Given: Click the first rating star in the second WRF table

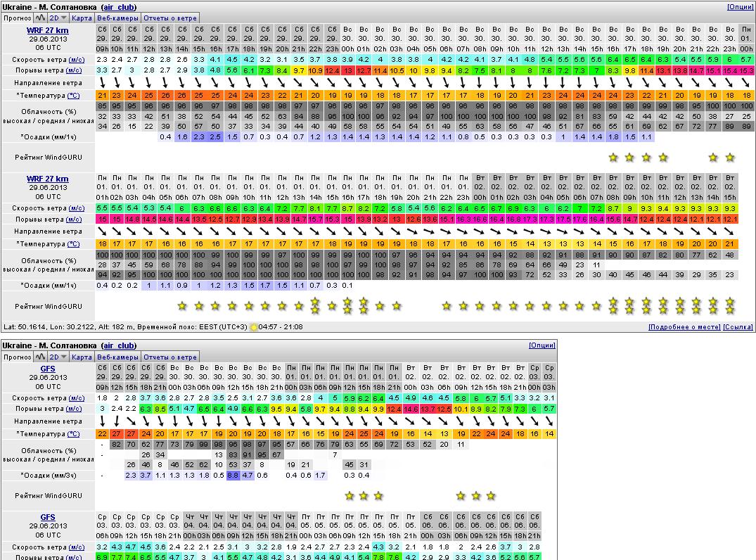Looking at the screenshot, I should 182,306.
